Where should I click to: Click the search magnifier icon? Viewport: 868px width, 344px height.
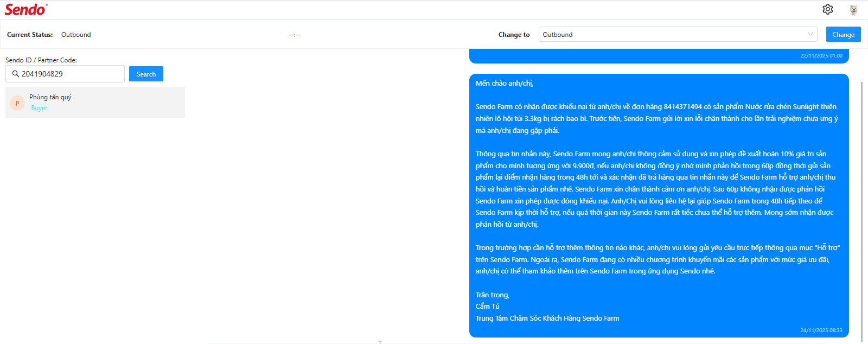16,74
